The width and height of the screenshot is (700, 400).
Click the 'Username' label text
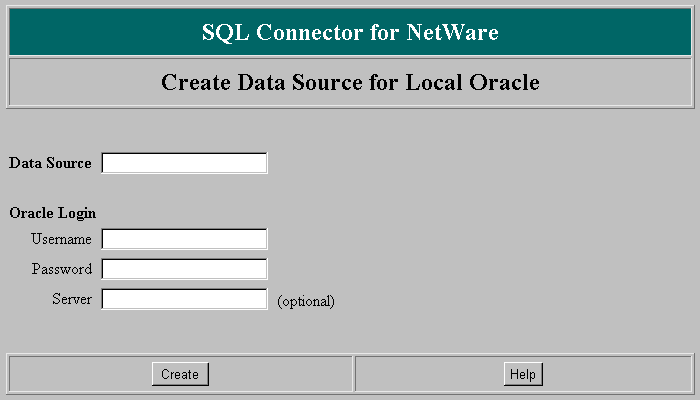click(61, 239)
